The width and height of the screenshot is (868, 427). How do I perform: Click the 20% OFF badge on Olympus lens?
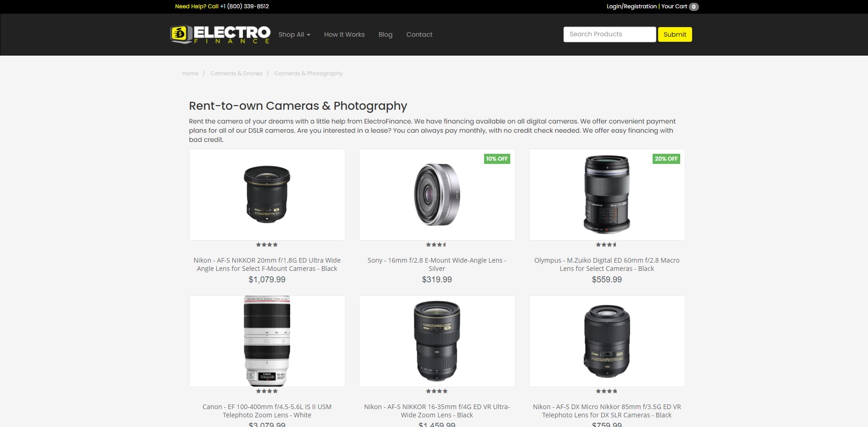[666, 159]
